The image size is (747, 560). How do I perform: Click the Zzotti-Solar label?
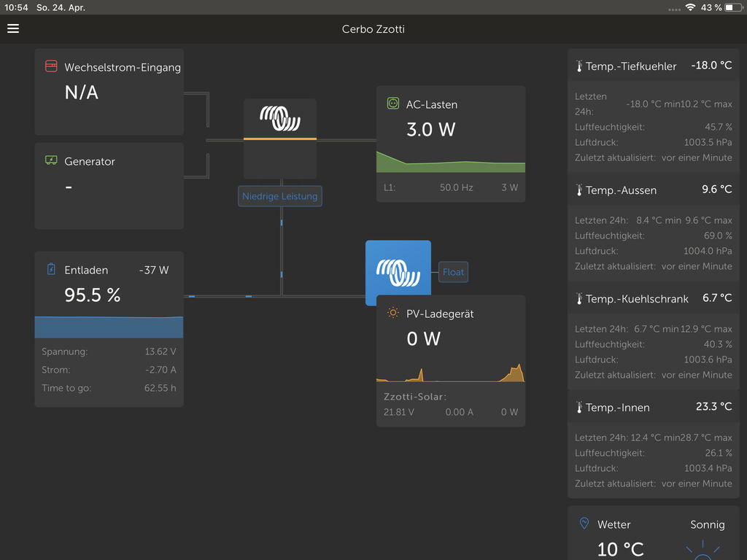click(415, 397)
